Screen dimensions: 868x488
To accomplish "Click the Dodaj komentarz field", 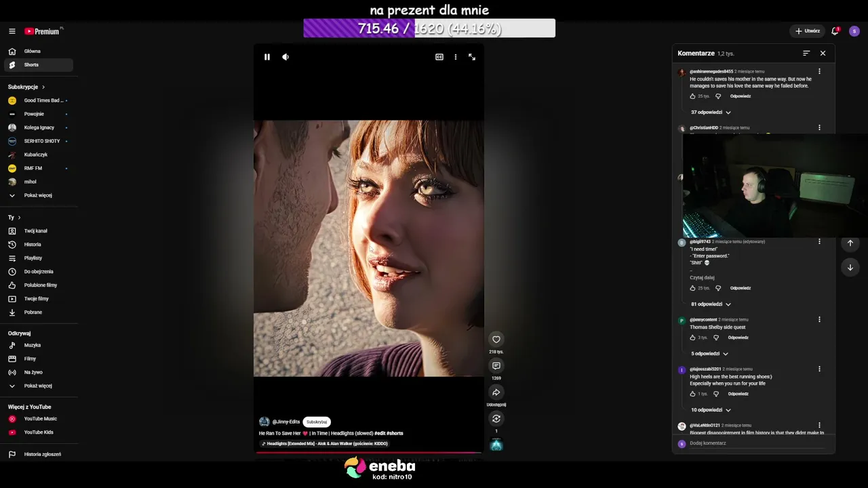I will click(x=756, y=443).
